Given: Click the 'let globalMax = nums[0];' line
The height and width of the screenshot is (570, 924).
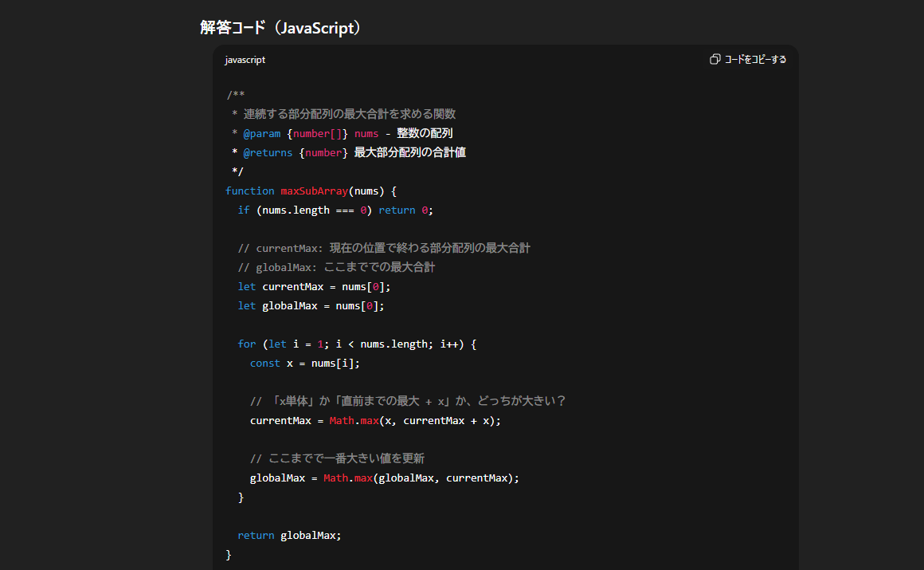Looking at the screenshot, I should (311, 305).
